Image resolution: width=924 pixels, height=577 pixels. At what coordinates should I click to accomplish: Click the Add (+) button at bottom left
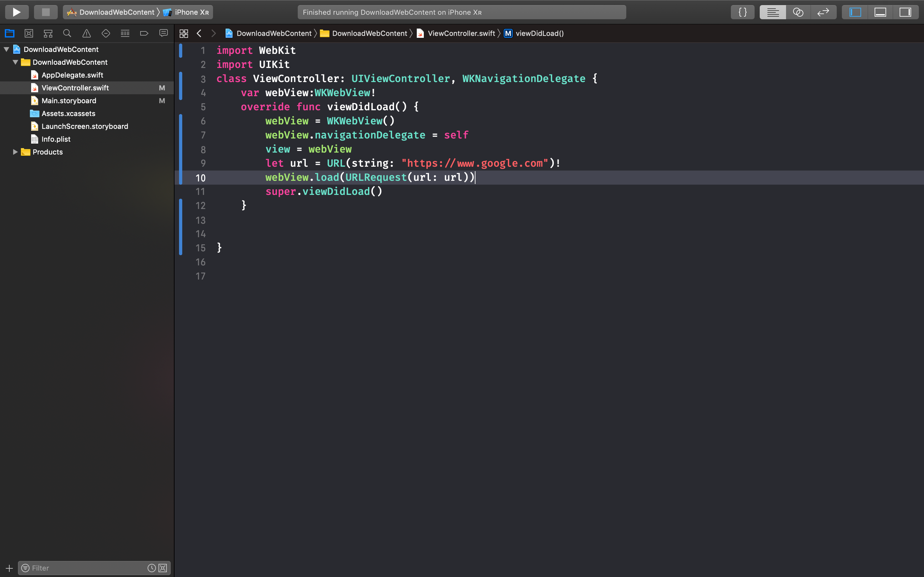tap(9, 568)
